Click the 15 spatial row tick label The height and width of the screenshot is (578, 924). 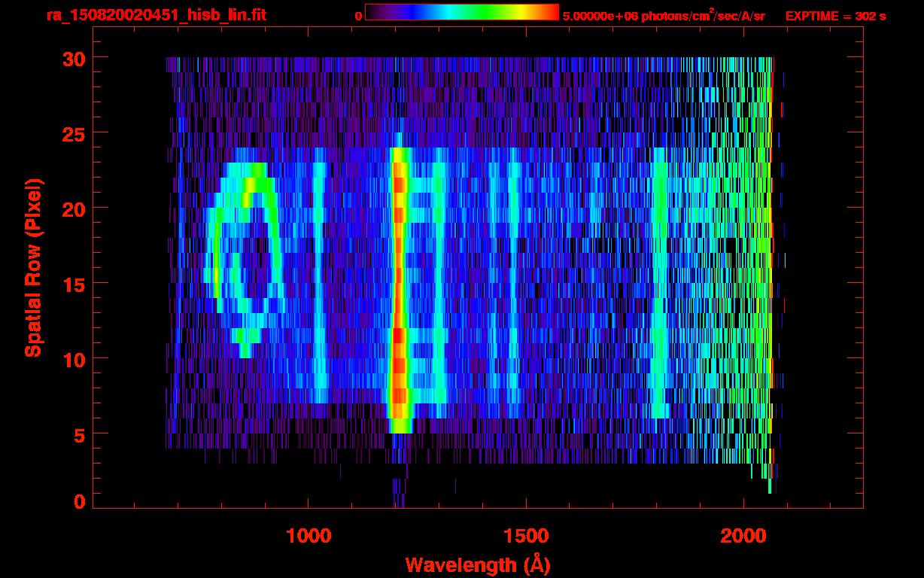(74, 284)
